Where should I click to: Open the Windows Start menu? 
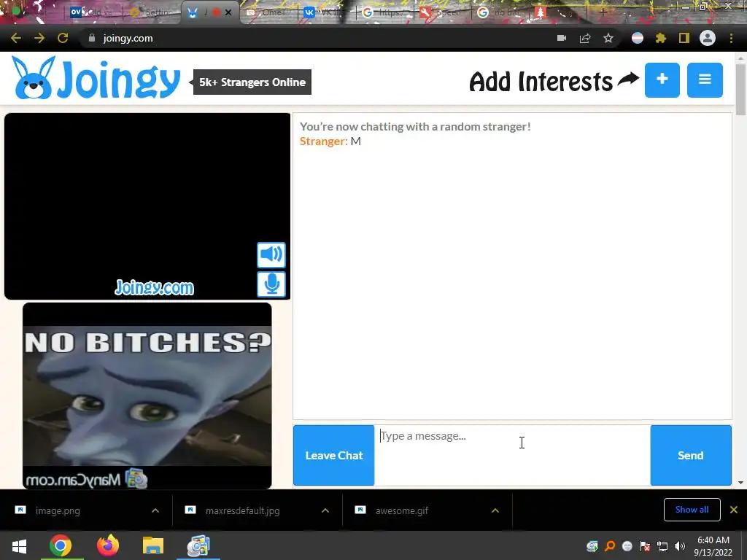point(19,545)
